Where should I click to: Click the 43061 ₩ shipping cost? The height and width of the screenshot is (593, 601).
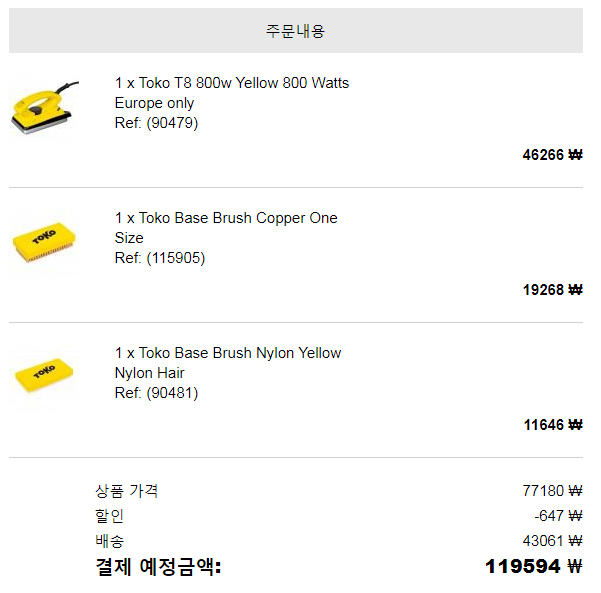[552, 541]
